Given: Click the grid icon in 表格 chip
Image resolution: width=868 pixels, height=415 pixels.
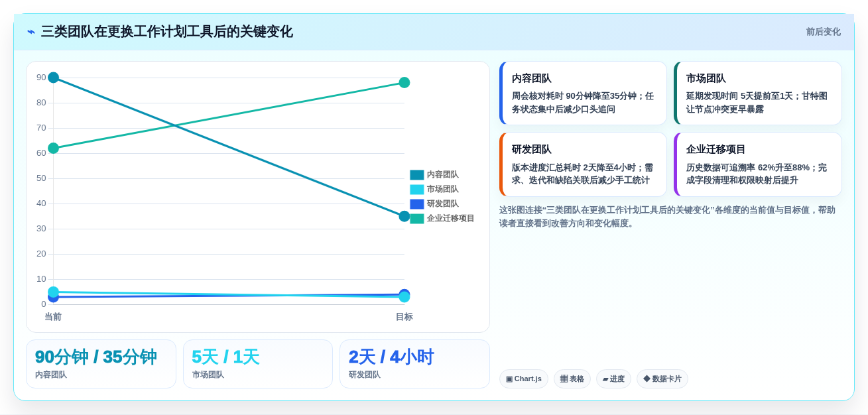Looking at the screenshot, I should (x=564, y=379).
